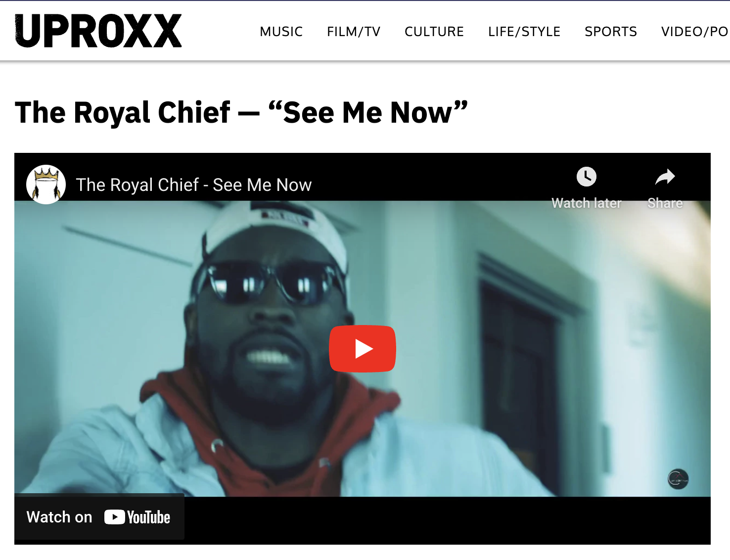Select the VIDEO/PO menu item
The image size is (730, 560).
(x=695, y=32)
